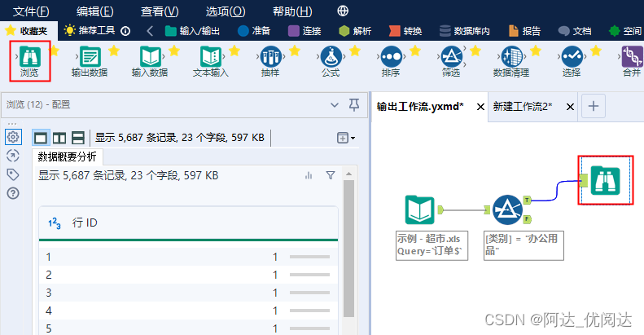Viewport: 644px width, 335px height.
Task: Open the navigation arrow icon in side panel
Action: coord(13,156)
